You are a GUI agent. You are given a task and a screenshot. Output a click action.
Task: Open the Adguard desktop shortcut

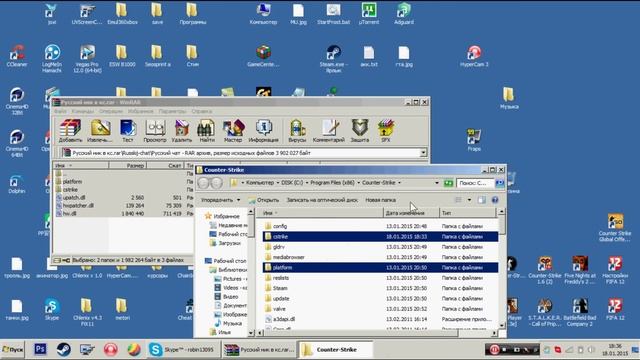[404, 13]
